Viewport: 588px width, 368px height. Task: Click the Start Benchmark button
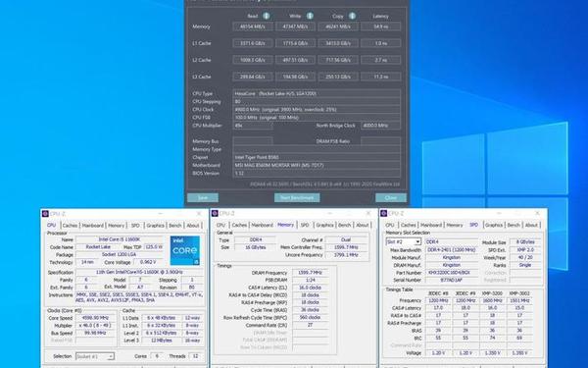[297, 198]
